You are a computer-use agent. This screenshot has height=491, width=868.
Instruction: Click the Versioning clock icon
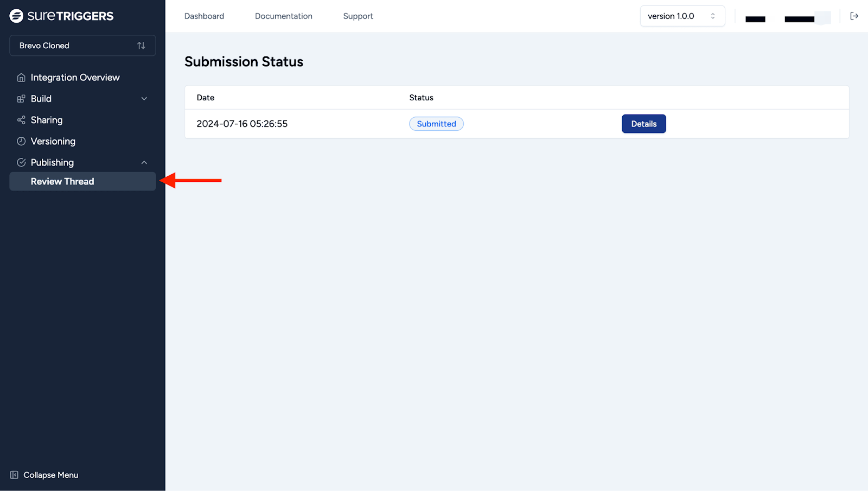pyautogui.click(x=21, y=141)
